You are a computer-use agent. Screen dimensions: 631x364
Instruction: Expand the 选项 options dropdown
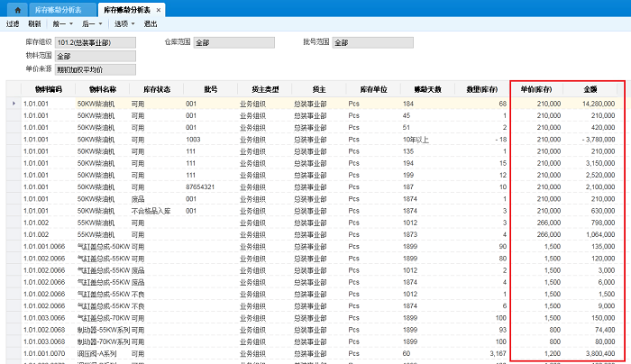[x=123, y=24]
